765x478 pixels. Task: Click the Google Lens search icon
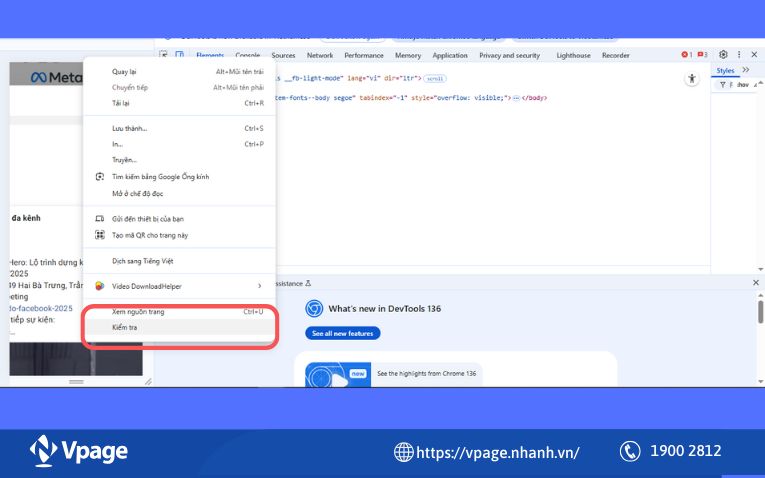click(100, 177)
